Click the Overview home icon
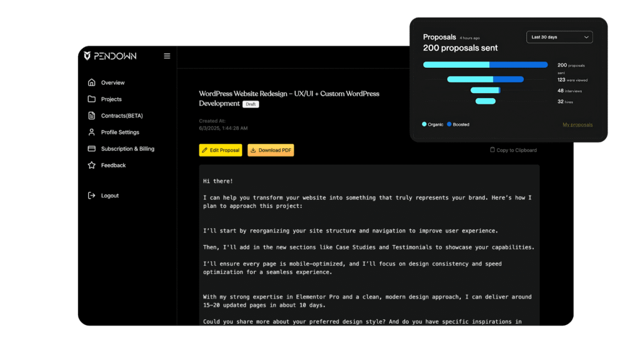The image size is (644, 362). coord(92,82)
